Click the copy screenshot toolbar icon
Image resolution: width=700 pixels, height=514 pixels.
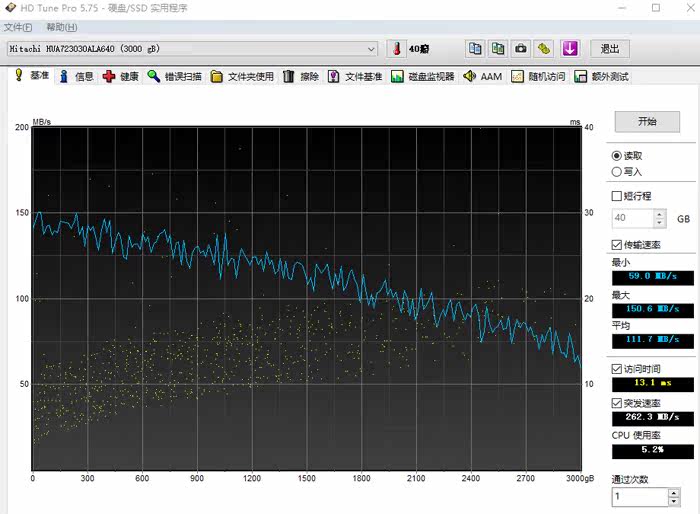click(x=497, y=48)
